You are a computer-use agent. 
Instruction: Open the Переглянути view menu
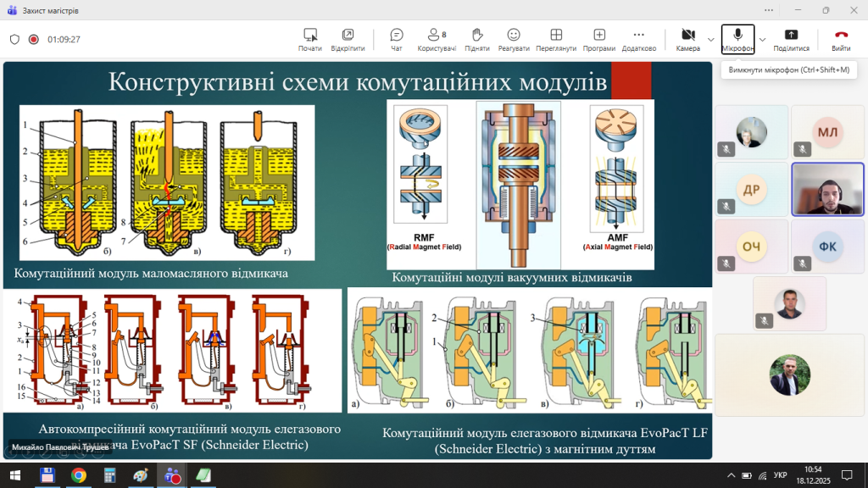pos(556,39)
